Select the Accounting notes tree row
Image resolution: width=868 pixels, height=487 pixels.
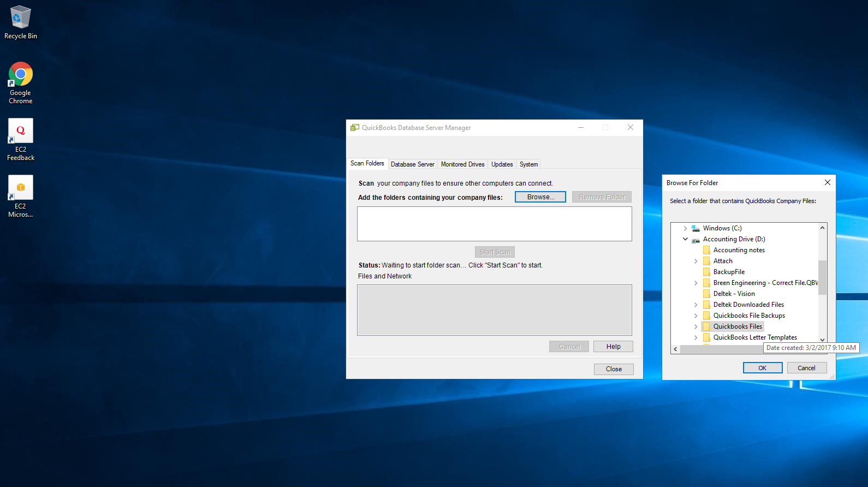(x=739, y=250)
